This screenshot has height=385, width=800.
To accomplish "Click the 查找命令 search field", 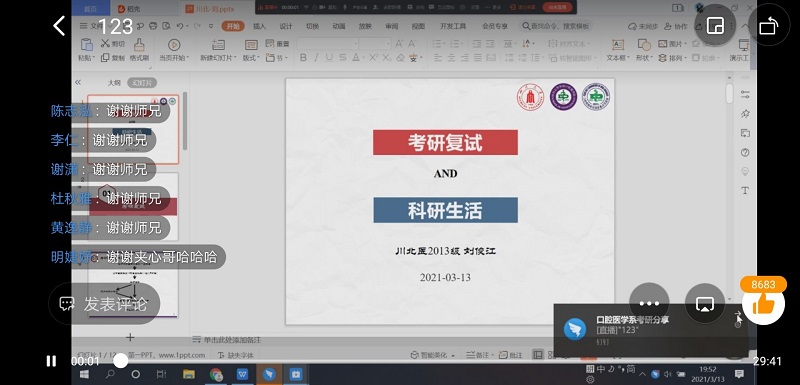I will [x=556, y=26].
